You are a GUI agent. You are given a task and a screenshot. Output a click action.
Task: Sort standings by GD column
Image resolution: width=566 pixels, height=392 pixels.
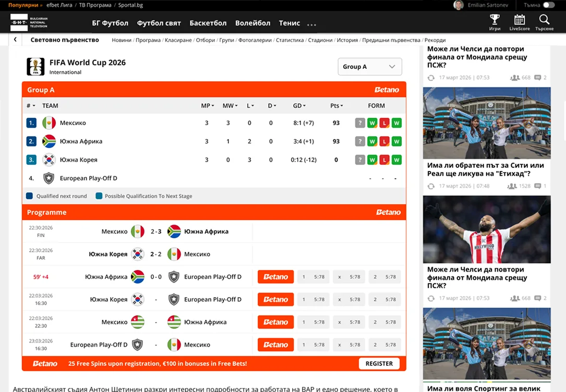(299, 106)
